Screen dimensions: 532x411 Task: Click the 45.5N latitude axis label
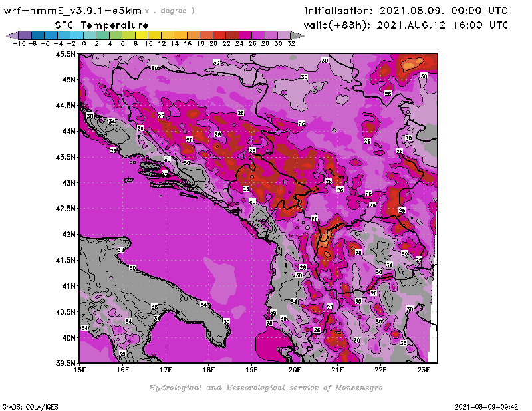point(65,55)
